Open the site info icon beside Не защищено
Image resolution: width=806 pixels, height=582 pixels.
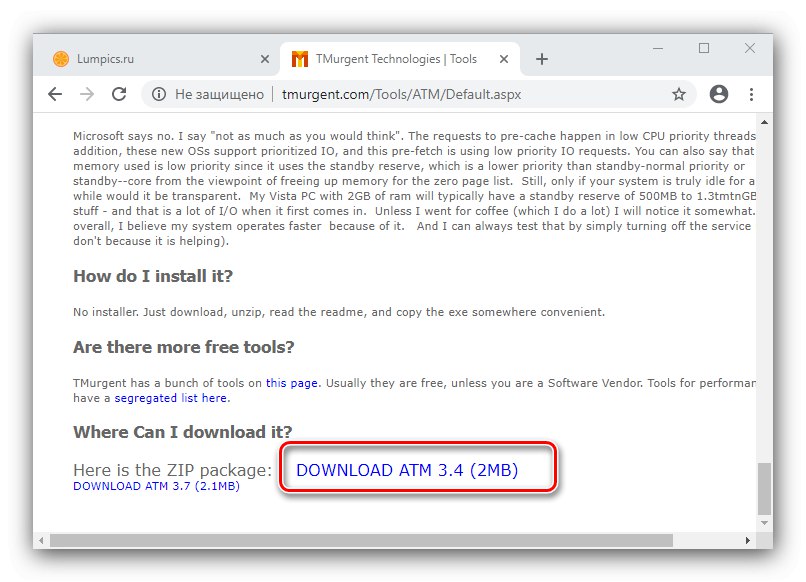pos(159,95)
